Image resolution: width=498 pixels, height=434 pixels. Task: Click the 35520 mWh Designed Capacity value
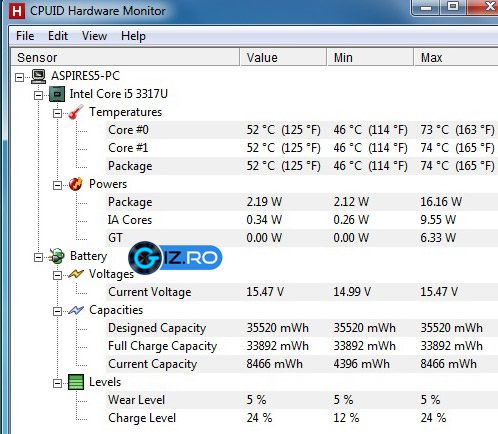[x=278, y=328]
